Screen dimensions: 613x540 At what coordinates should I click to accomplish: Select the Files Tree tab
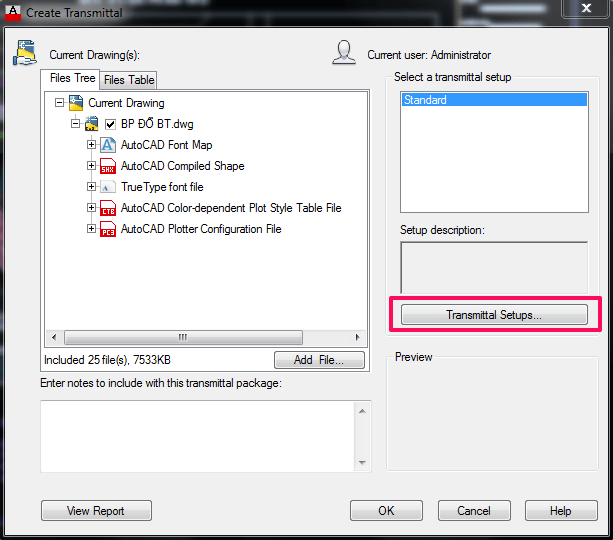coord(72,79)
